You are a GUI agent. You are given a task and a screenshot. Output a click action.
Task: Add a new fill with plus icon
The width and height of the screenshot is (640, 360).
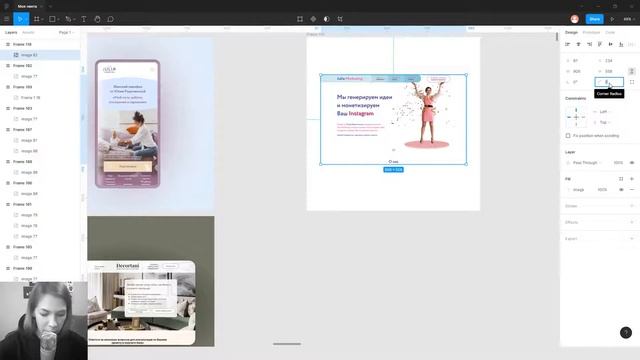coord(632,179)
